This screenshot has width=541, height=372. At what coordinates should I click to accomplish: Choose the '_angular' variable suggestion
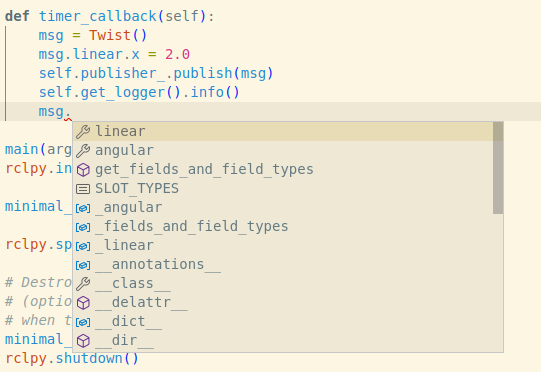click(283, 207)
